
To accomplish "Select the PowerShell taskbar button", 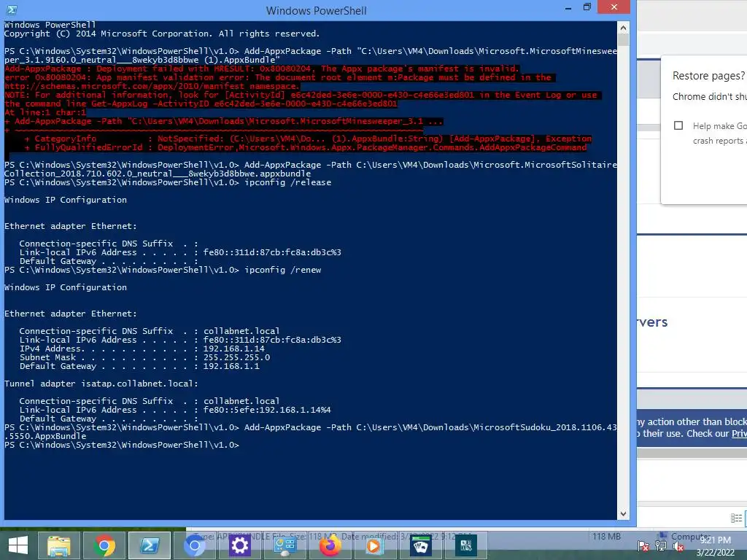I will [x=150, y=545].
